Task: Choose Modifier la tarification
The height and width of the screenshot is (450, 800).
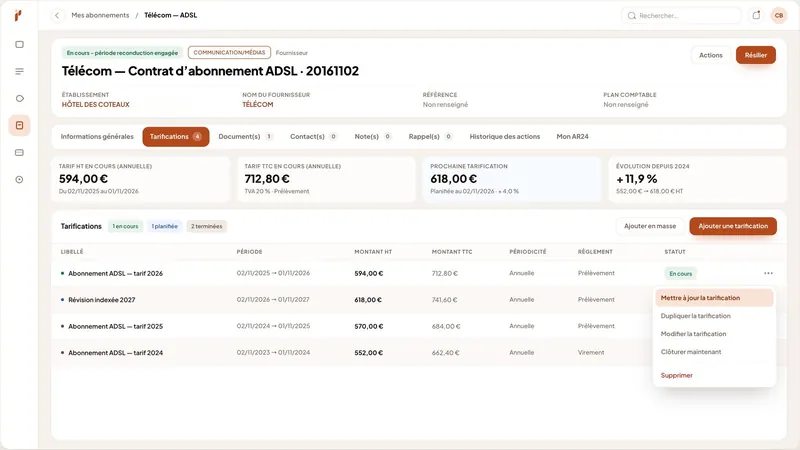Action: (714, 334)
